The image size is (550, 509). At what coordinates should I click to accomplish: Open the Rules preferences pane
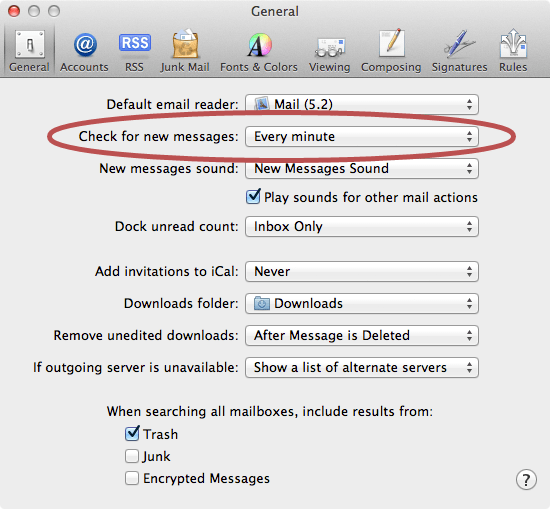click(x=513, y=51)
